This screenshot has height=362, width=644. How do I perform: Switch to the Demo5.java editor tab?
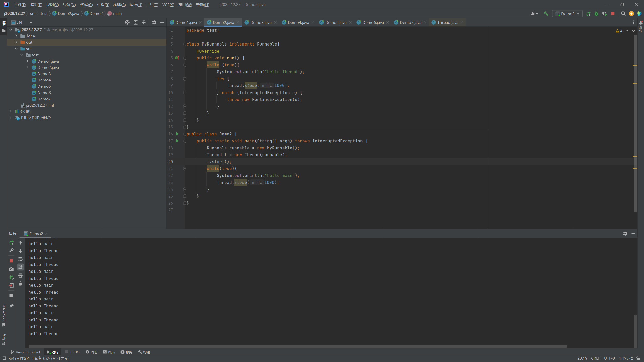coord(335,22)
